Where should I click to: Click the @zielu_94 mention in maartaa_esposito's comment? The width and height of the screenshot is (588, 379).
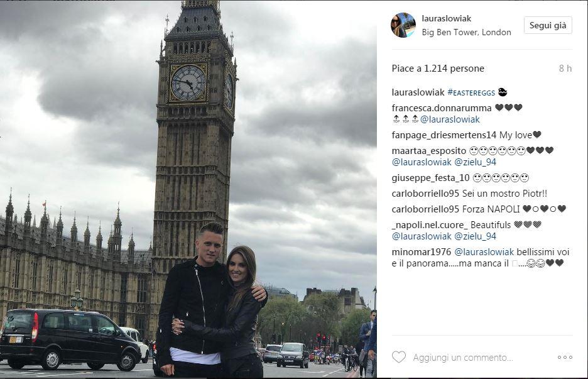tap(475, 162)
